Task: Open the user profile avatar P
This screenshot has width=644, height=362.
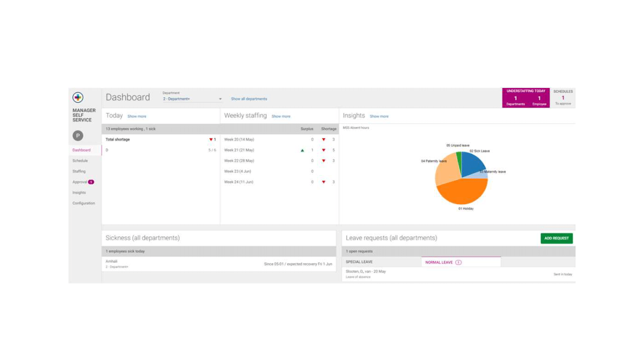Action: tap(77, 136)
